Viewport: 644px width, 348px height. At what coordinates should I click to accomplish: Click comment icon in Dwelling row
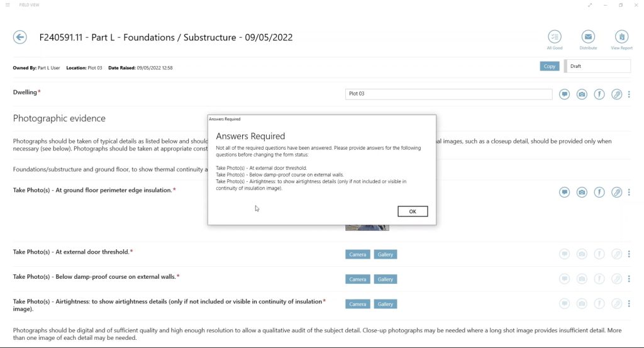(x=564, y=94)
